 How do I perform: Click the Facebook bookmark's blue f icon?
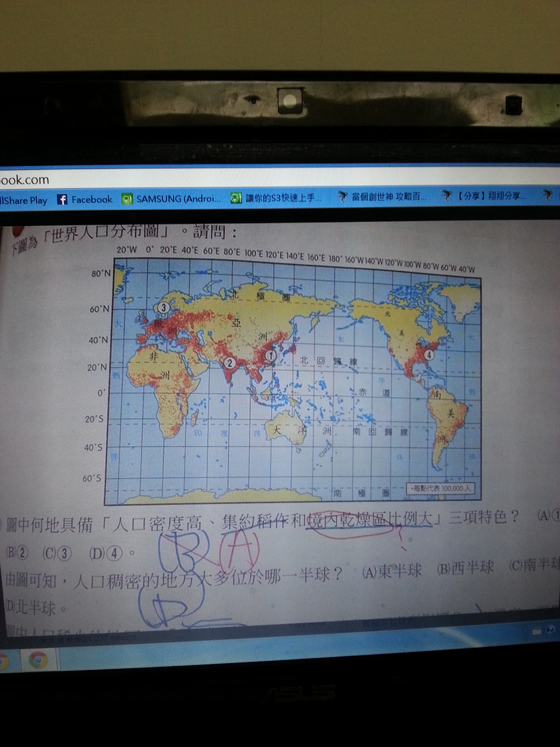(62, 200)
